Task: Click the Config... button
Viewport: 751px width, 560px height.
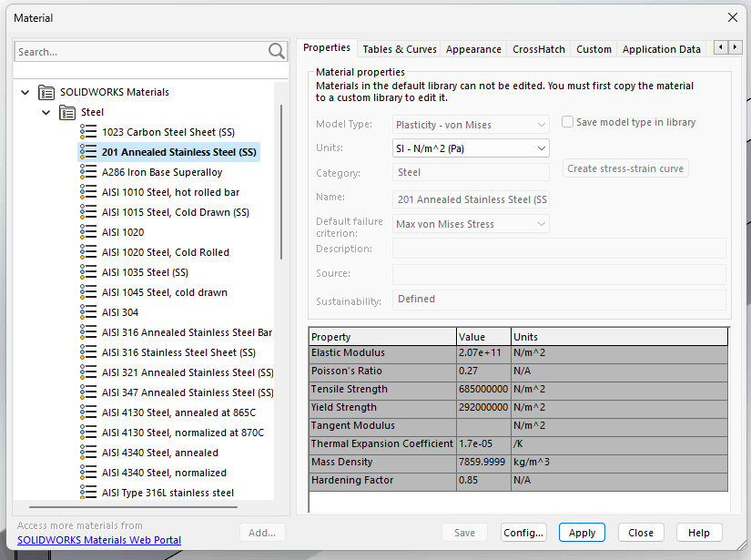Action: [x=523, y=533]
